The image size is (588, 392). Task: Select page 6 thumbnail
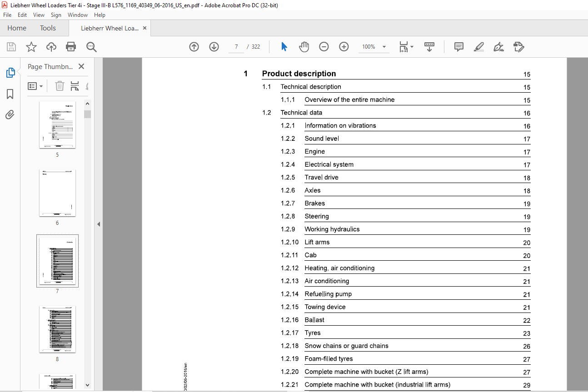57,193
